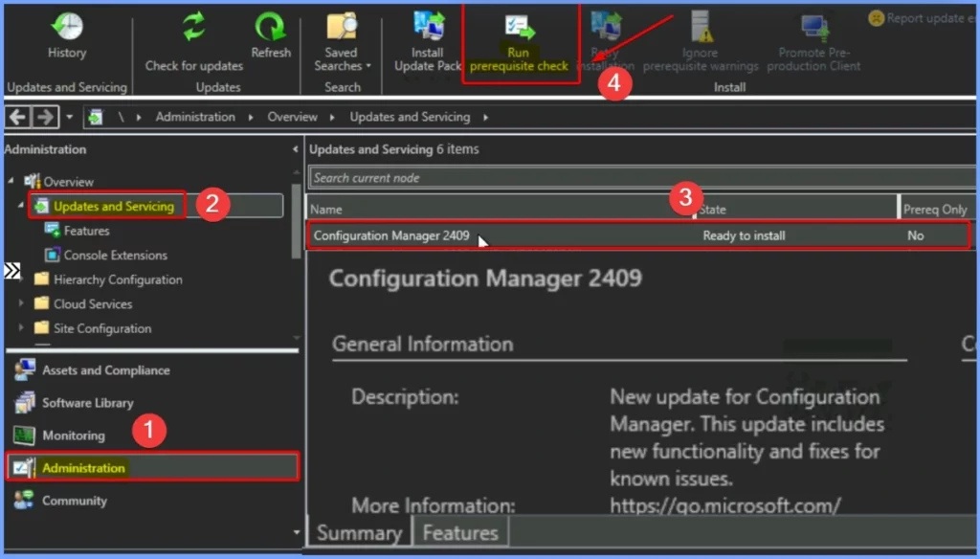The height and width of the screenshot is (559, 980).
Task: Click the Console Extensions node icon
Action: click(52, 255)
